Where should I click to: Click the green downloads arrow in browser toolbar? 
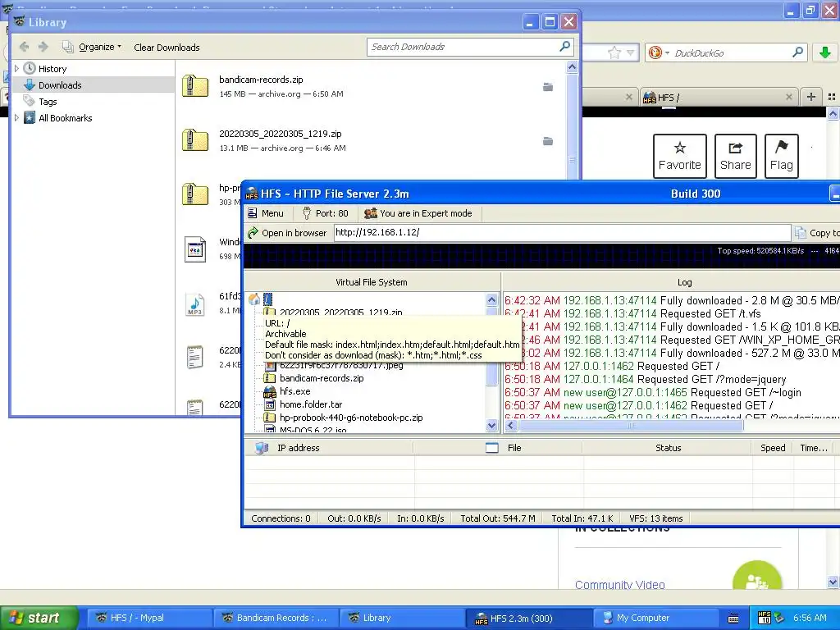[x=824, y=52]
